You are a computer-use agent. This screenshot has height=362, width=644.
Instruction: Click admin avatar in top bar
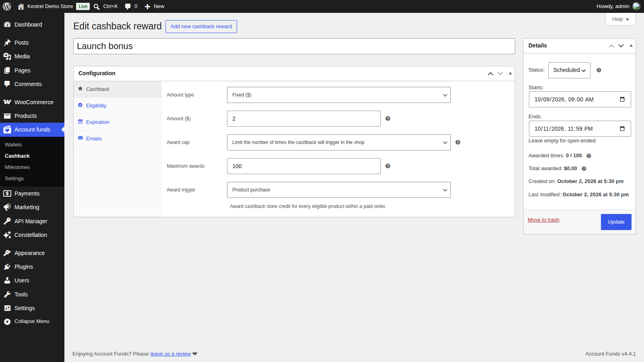point(636,6)
